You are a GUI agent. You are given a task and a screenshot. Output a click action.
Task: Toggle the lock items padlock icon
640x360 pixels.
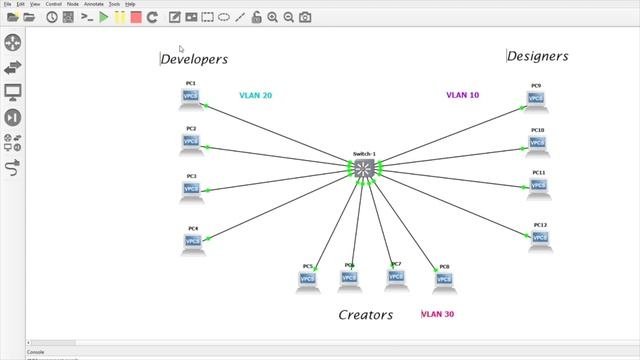(x=256, y=17)
